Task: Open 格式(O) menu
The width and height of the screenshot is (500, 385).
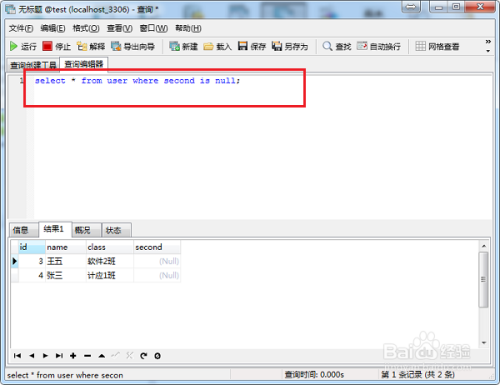Action: coord(86,28)
